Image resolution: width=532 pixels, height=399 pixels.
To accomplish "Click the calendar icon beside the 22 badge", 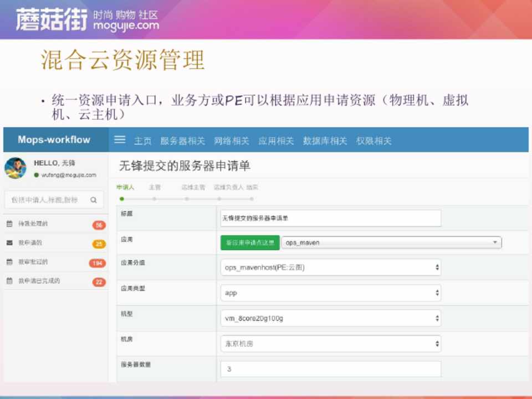I will pos(9,281).
